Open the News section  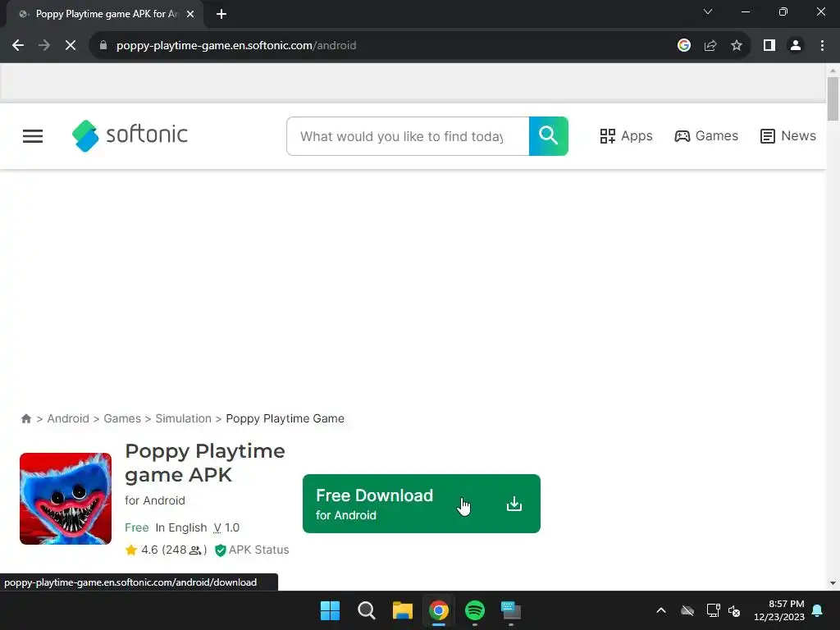tap(788, 136)
